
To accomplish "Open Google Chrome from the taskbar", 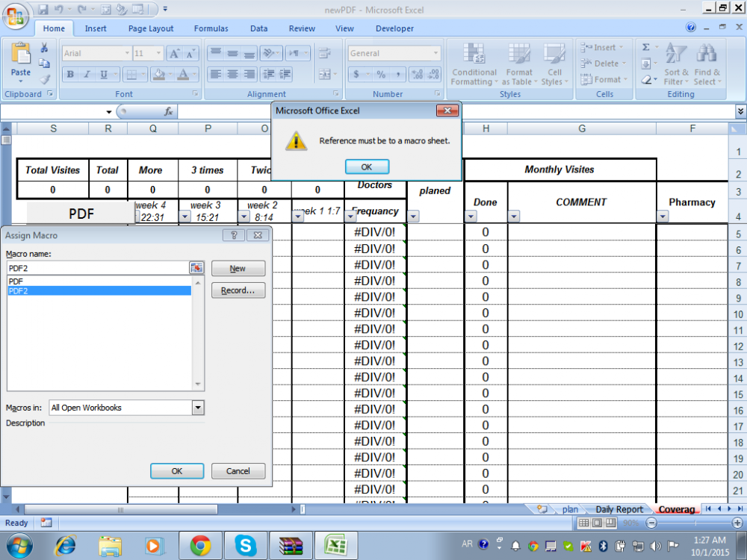I will pos(200,546).
